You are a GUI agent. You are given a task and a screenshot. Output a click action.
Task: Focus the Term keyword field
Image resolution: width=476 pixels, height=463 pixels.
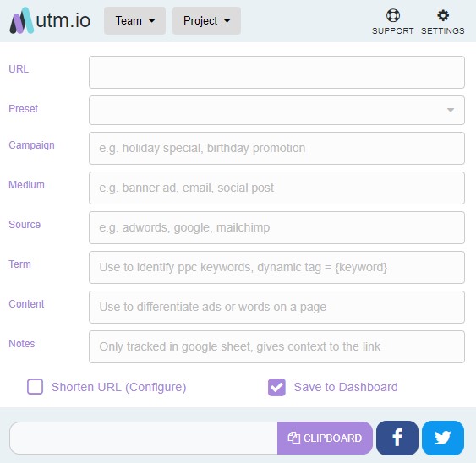(x=276, y=267)
